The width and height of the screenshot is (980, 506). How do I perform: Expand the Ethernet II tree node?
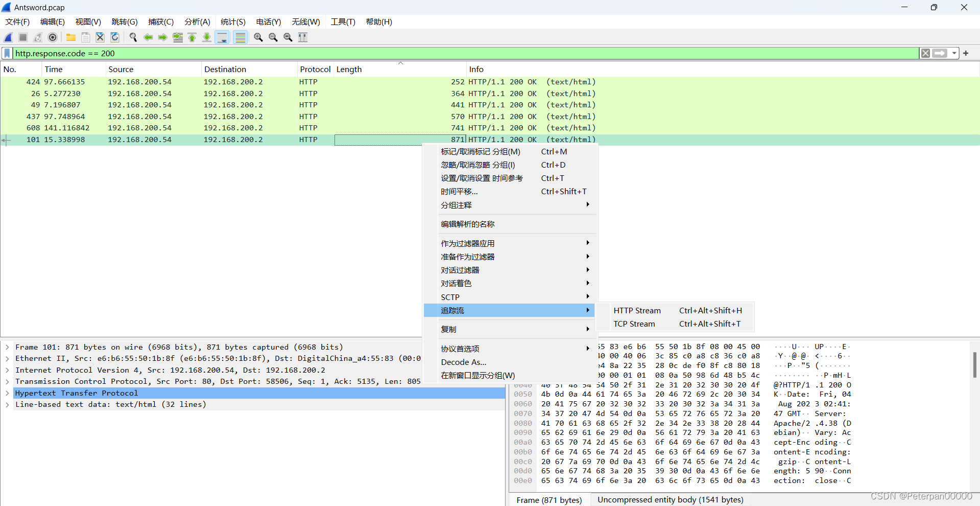[7, 359]
